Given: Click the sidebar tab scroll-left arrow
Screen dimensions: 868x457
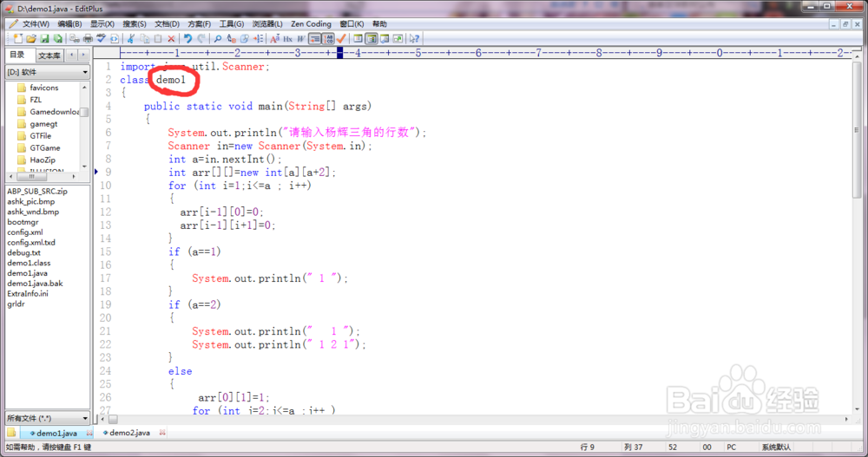Looking at the screenshot, I should pyautogui.click(x=71, y=55).
